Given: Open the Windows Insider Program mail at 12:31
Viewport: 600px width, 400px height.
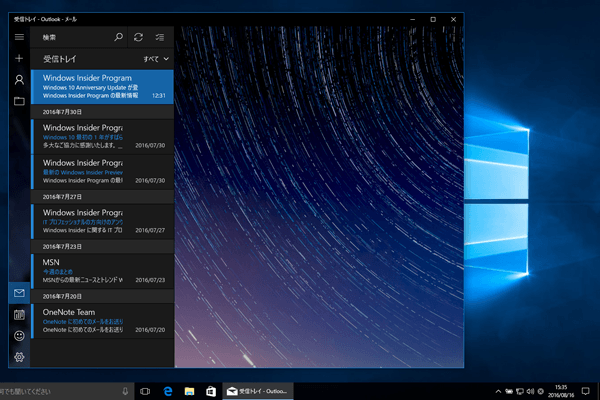Looking at the screenshot, I should tap(103, 87).
